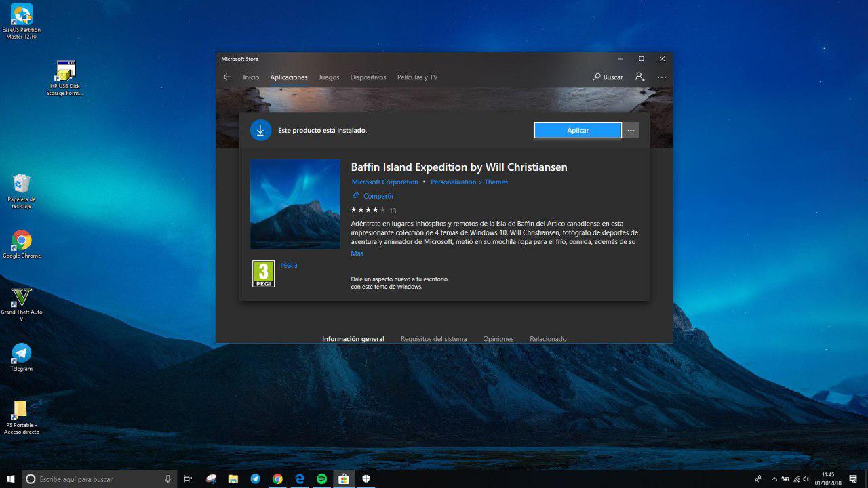The width and height of the screenshot is (868, 488).
Task: Open File Explorer from the taskbar
Action: [233, 479]
